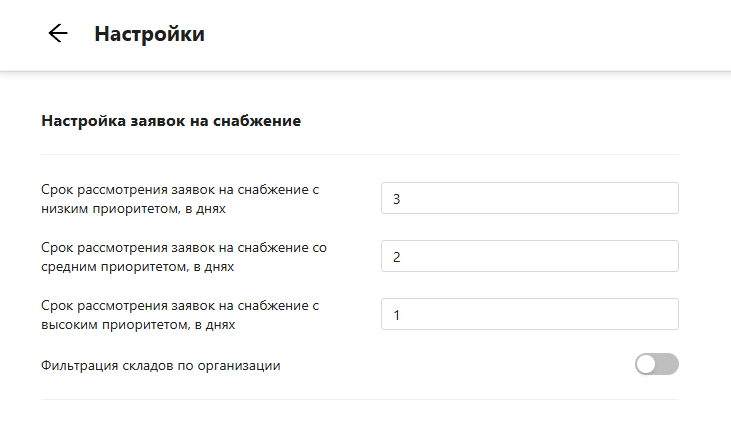Focus the high priority review days field
The height and width of the screenshot is (431, 731).
[529, 314]
